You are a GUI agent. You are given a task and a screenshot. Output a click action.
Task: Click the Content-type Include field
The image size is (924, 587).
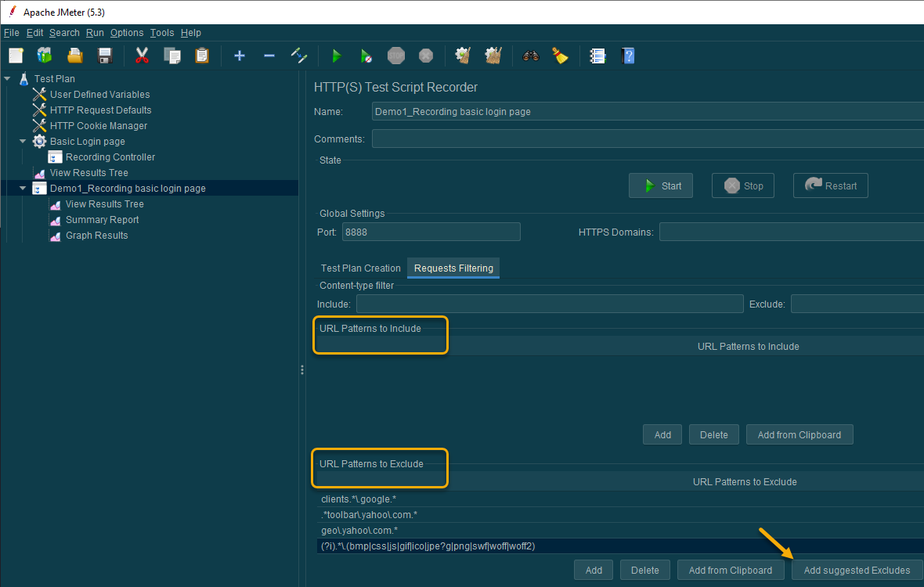point(550,304)
